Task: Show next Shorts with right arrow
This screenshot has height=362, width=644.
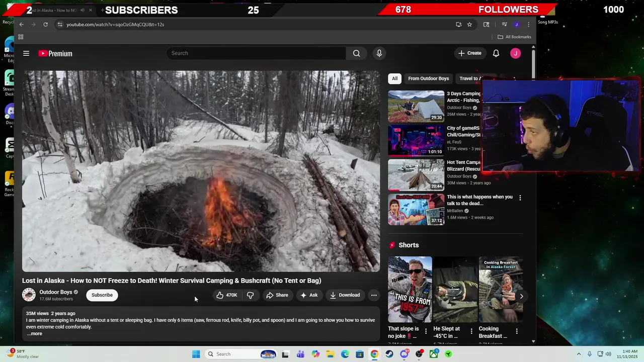Action: 521,296
